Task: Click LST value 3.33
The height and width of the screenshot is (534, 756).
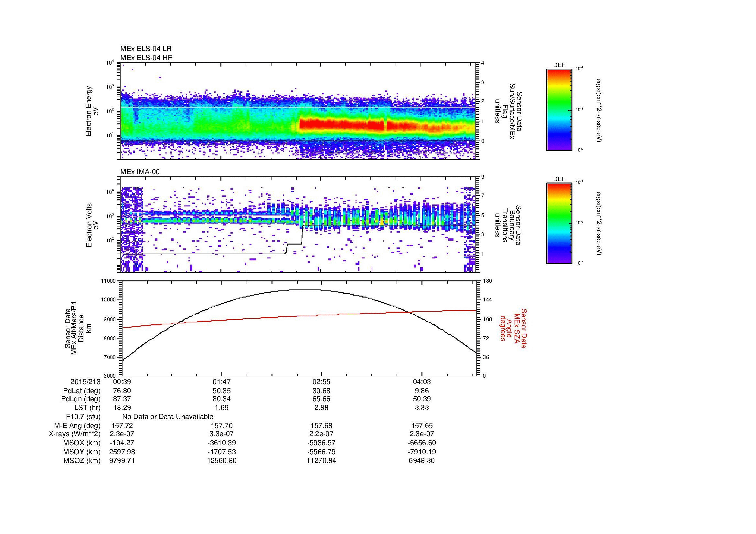Action: (422, 408)
